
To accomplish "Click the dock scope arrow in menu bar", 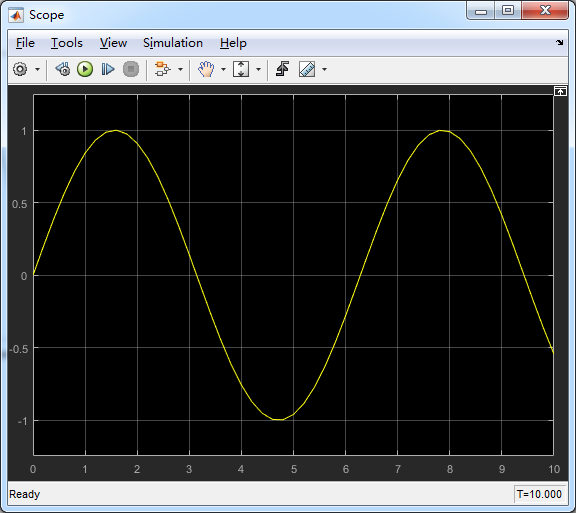I will [x=559, y=43].
